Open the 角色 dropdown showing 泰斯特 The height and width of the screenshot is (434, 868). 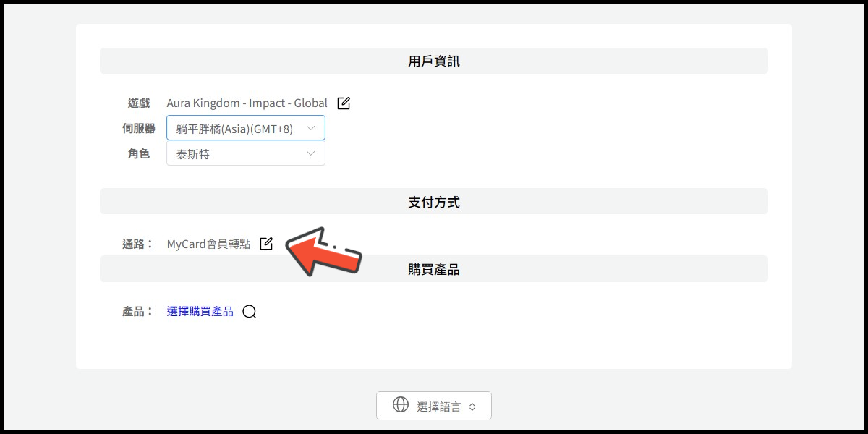(x=246, y=153)
